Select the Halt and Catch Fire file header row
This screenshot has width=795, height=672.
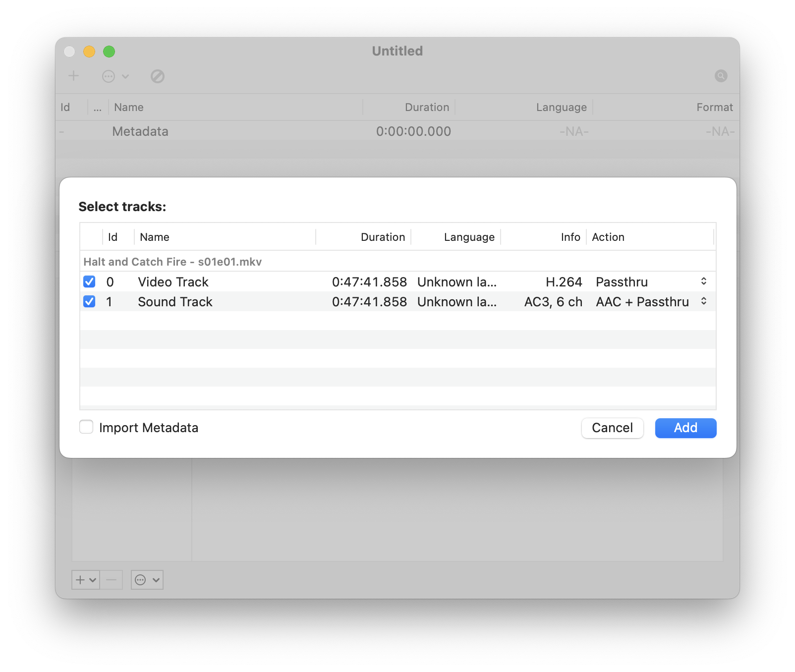[x=172, y=261]
